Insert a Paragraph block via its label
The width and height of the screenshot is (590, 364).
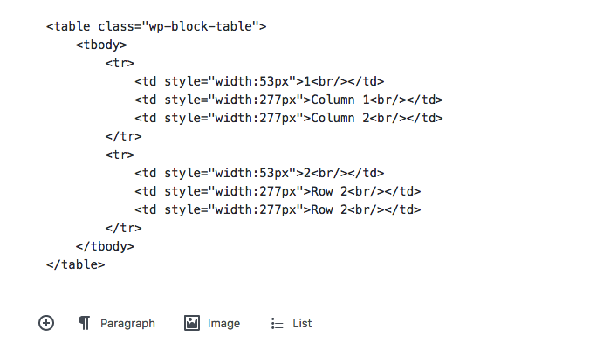(x=127, y=323)
